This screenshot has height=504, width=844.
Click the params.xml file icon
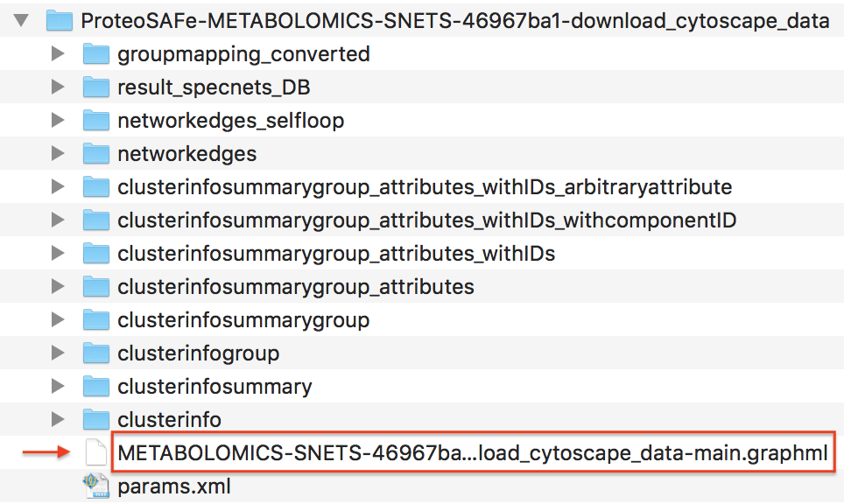pos(95,486)
